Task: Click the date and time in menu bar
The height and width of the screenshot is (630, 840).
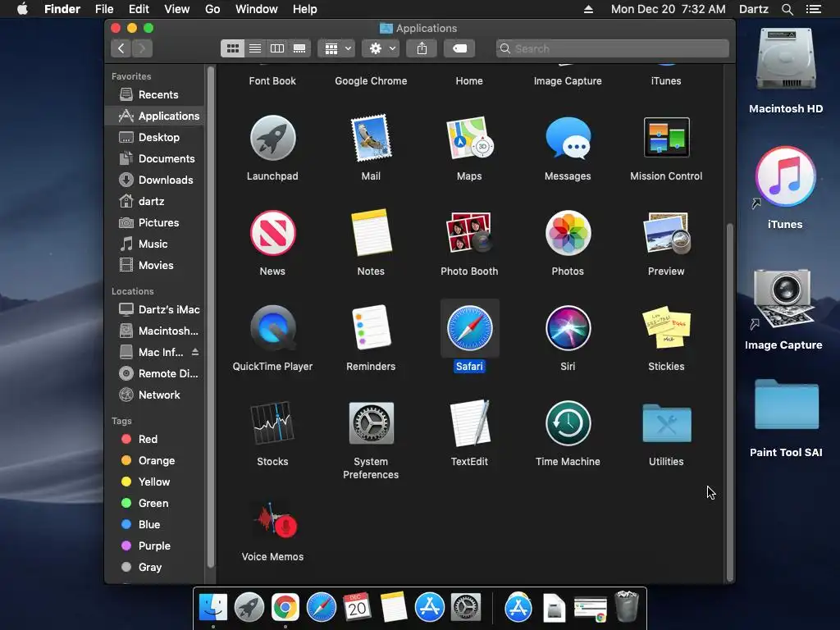Action: coord(668,9)
